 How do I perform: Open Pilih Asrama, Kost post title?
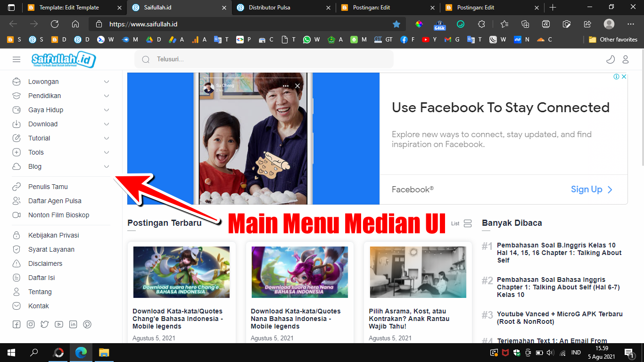click(409, 319)
